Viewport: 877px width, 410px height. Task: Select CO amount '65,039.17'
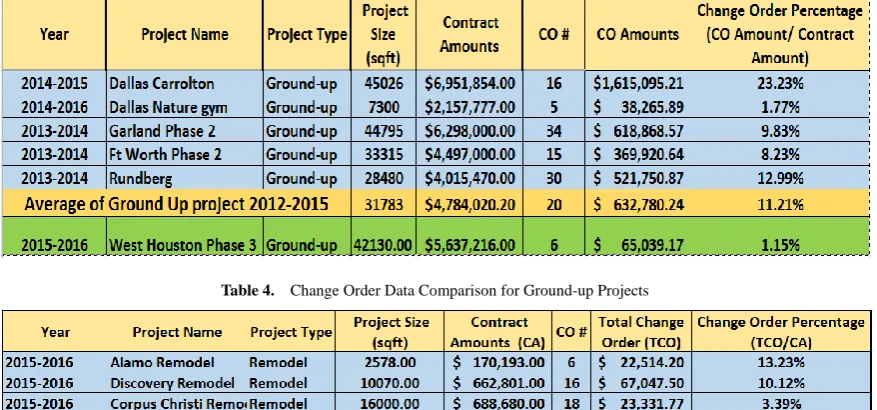coord(652,245)
